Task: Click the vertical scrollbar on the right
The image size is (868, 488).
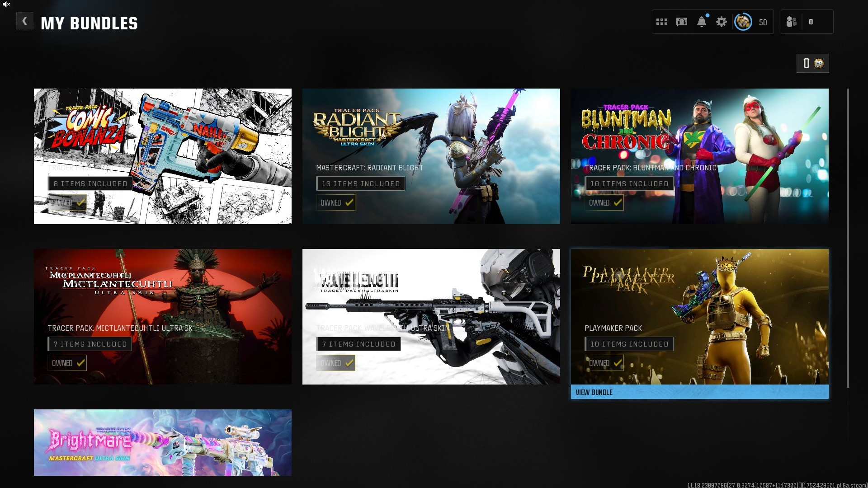Action: 848,237
